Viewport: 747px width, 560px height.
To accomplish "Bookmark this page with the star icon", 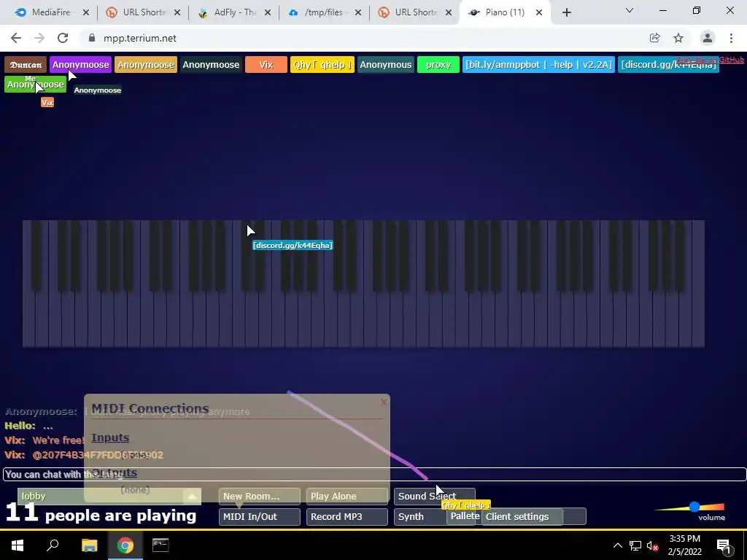I will [678, 38].
